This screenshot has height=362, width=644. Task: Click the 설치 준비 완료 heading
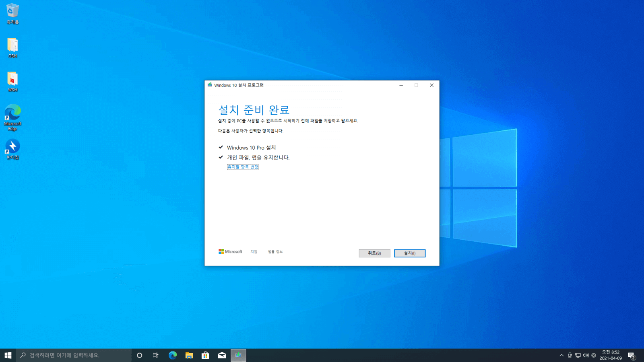point(254,110)
